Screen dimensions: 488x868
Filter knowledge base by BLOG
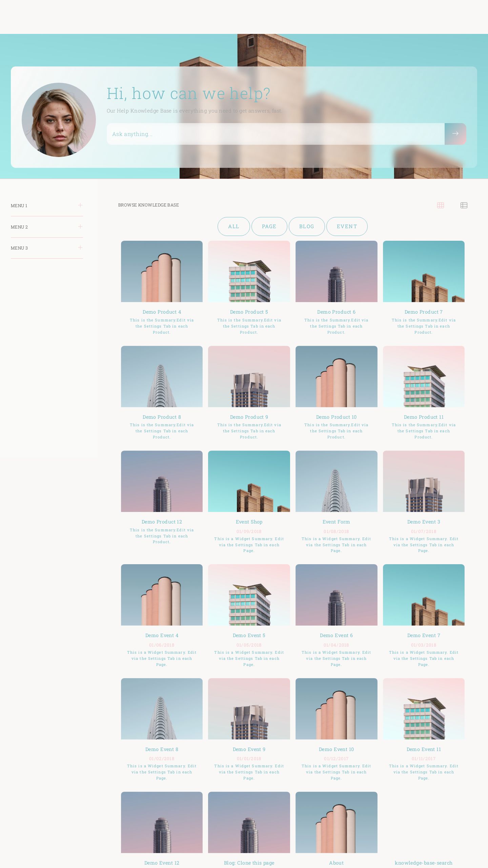(x=306, y=226)
